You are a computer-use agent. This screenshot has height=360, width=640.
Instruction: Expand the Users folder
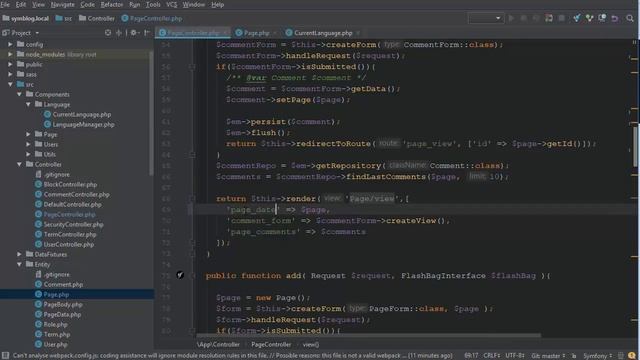tap(28, 144)
